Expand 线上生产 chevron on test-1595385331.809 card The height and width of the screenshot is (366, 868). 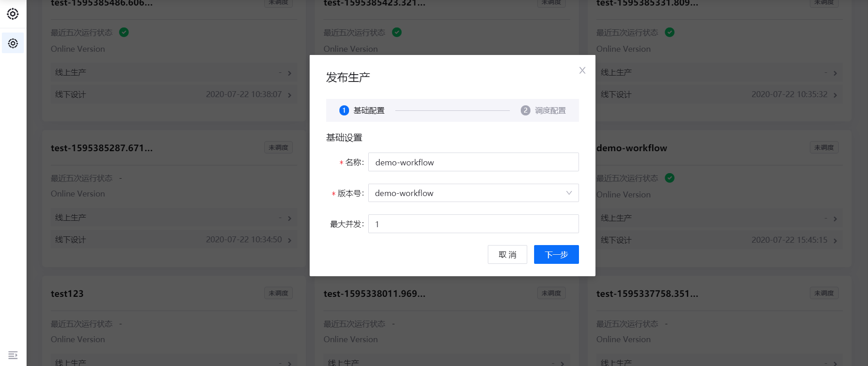pos(835,73)
